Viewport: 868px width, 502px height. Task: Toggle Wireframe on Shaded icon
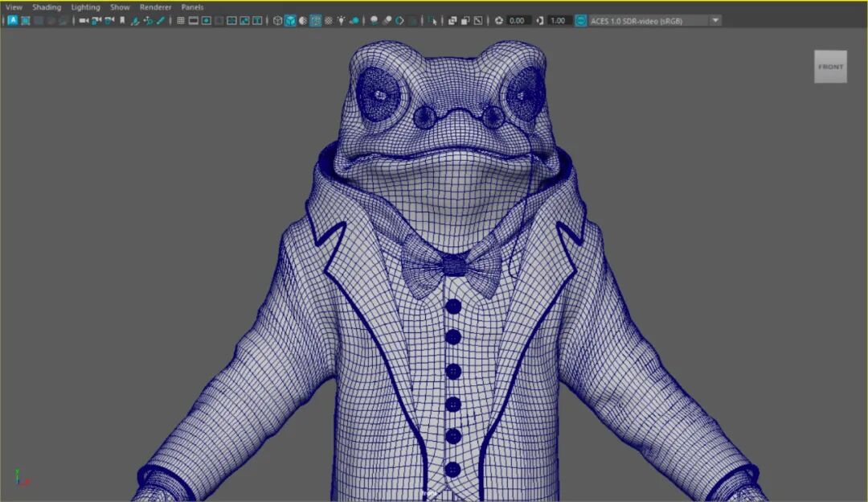click(x=316, y=20)
